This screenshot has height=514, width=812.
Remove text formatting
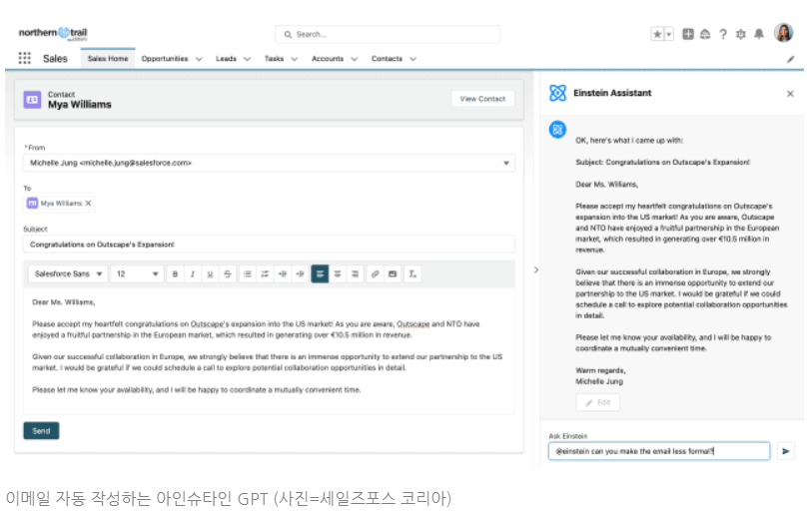(x=412, y=273)
